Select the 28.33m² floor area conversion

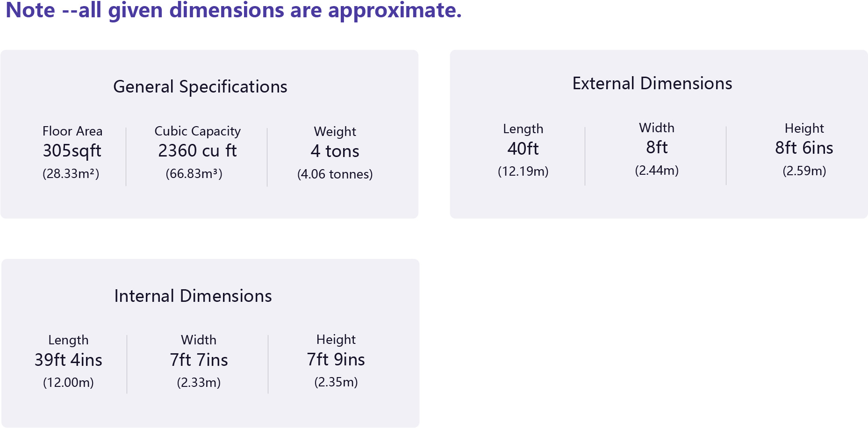tap(71, 174)
